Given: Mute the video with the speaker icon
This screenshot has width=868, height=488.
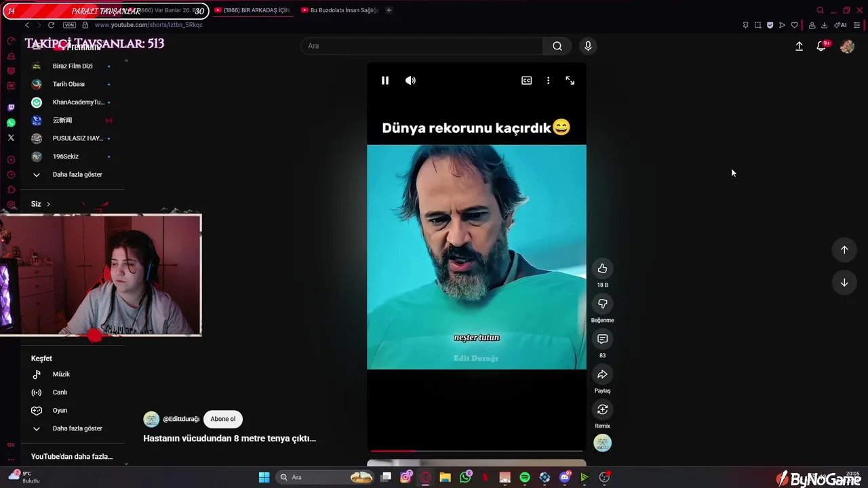Looking at the screenshot, I should [x=410, y=81].
